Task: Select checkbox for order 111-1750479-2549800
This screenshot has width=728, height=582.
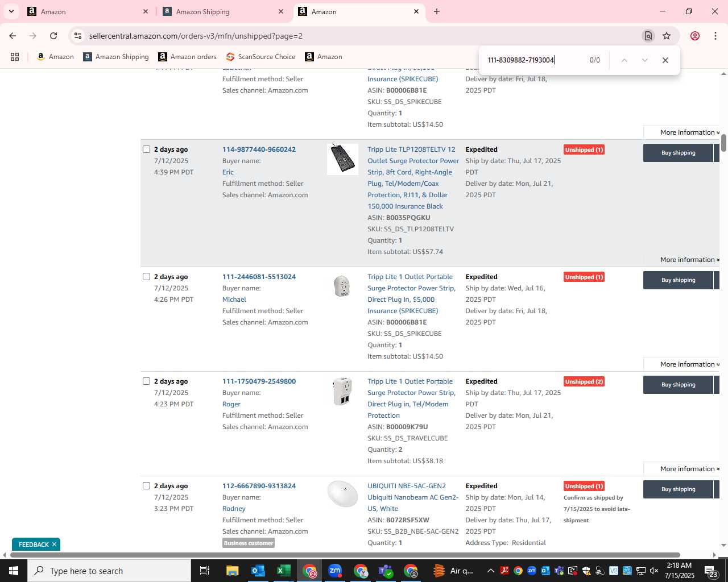Action: (x=147, y=381)
